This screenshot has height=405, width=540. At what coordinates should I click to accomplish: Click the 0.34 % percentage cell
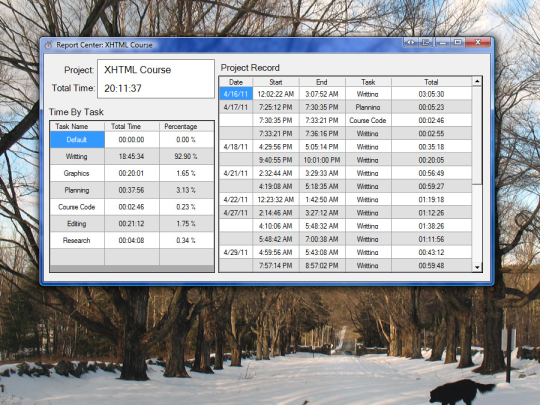[x=187, y=240]
